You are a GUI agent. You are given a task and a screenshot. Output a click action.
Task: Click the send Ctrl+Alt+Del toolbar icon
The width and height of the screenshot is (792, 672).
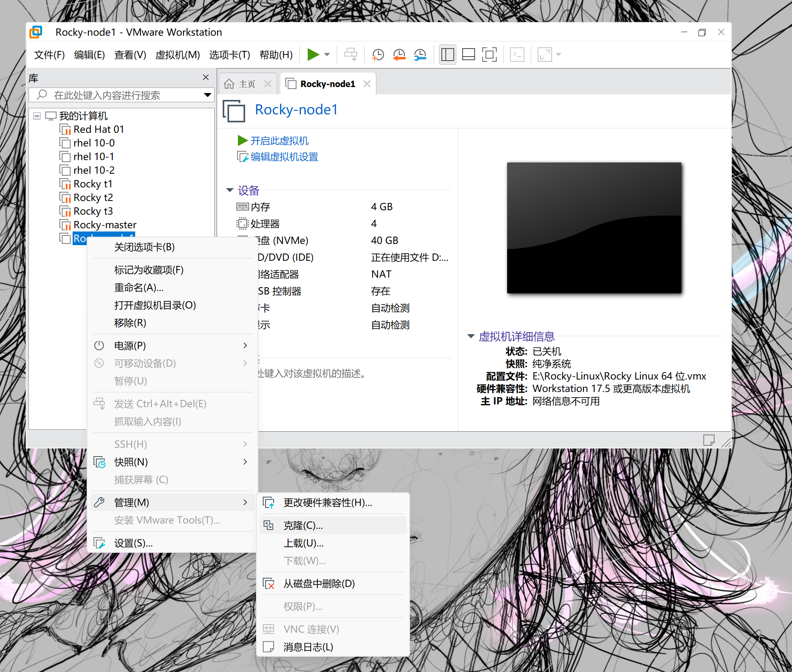(x=351, y=55)
